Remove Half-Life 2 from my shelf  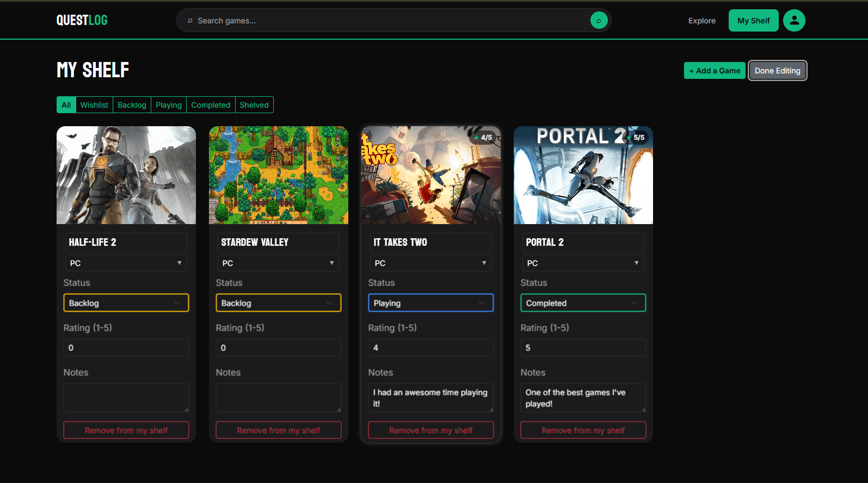click(x=126, y=430)
